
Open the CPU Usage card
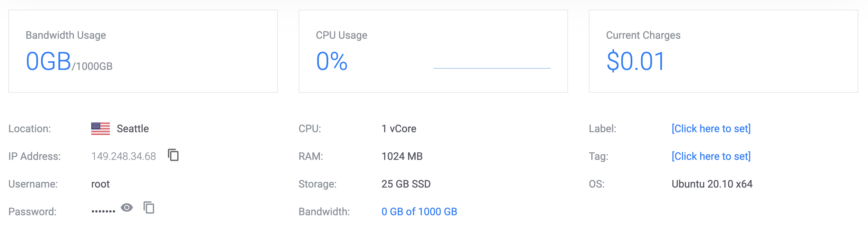click(433, 51)
